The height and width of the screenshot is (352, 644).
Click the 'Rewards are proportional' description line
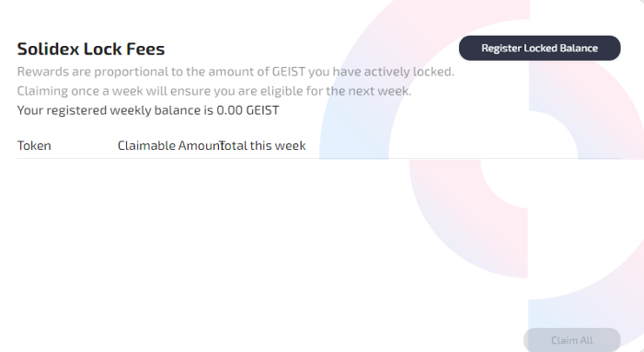coord(236,72)
